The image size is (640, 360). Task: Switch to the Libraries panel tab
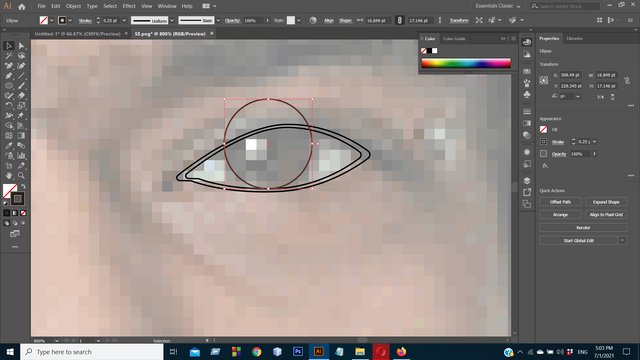coord(574,38)
